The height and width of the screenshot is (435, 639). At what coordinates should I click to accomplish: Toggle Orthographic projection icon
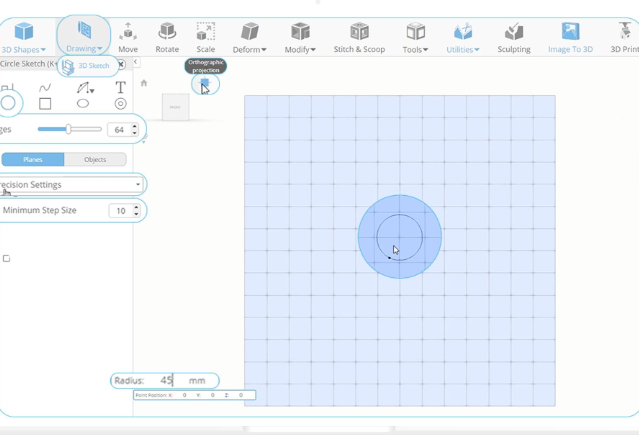[205, 84]
